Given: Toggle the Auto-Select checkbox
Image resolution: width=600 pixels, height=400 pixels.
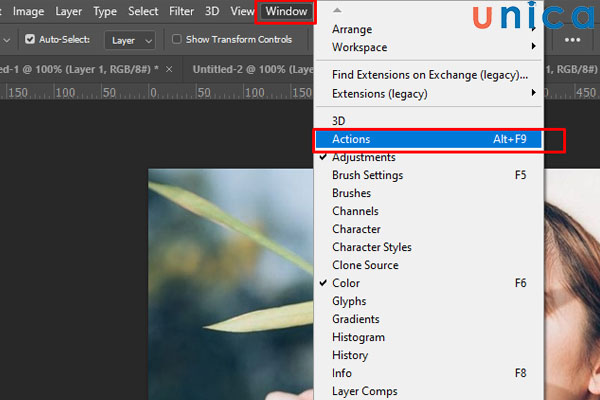Looking at the screenshot, I should click(x=30, y=39).
